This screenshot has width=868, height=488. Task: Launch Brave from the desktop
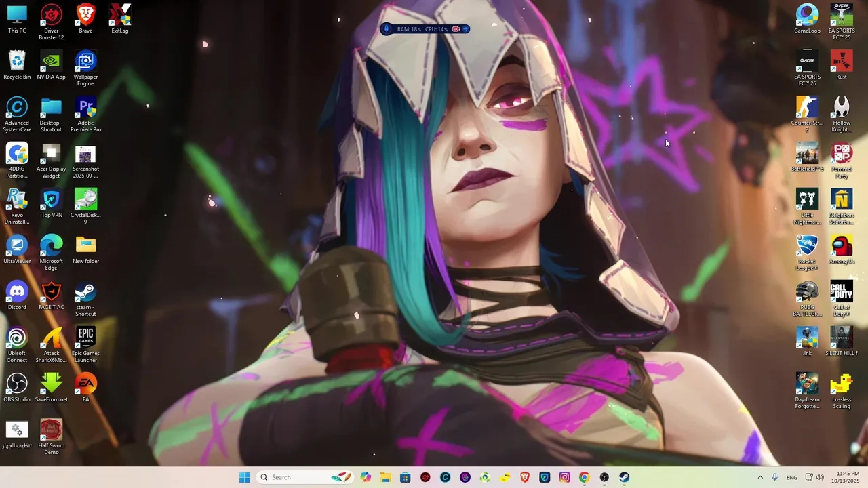click(85, 19)
